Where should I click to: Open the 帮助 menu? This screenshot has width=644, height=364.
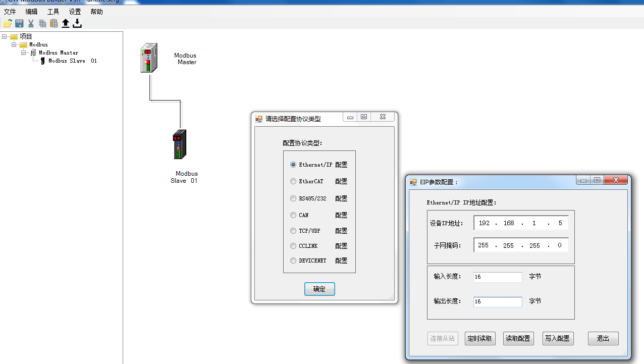pos(96,12)
